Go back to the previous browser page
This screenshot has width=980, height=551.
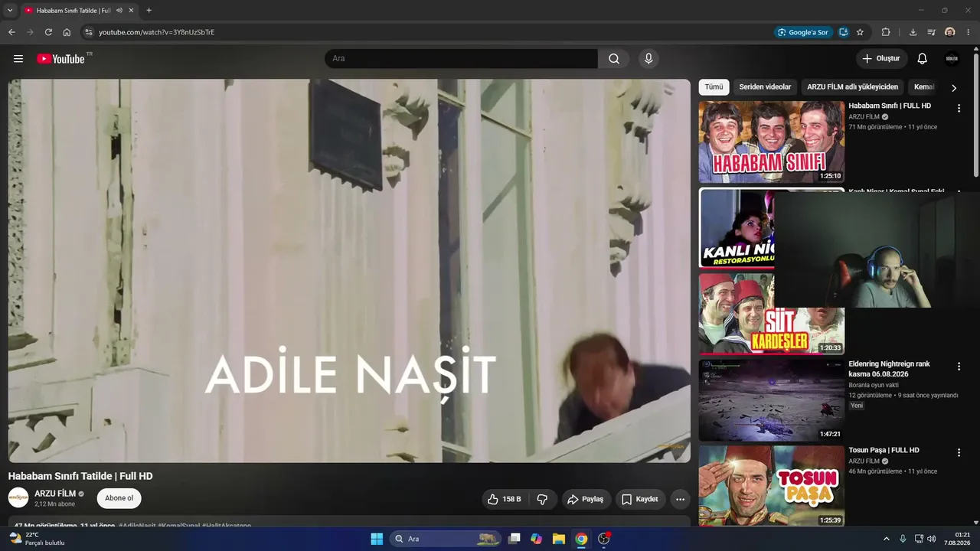coord(11,32)
